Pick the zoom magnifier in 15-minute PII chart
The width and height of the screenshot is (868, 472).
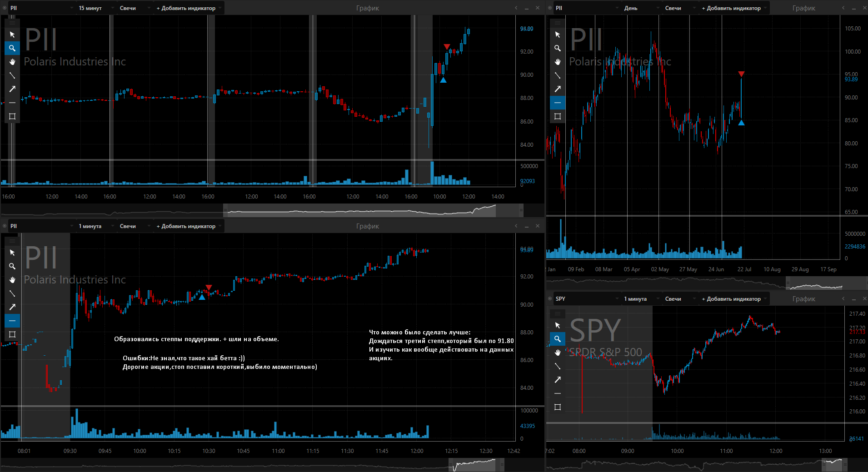(12, 48)
